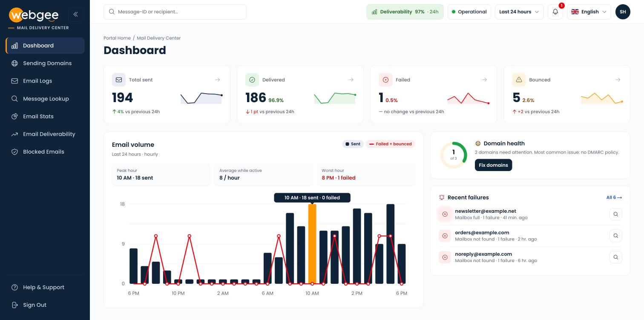Click the Portal Home breadcrumb

tap(117, 38)
